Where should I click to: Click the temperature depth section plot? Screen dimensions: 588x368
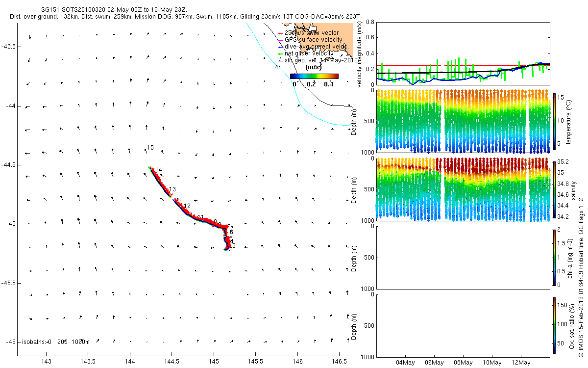[x=463, y=121]
